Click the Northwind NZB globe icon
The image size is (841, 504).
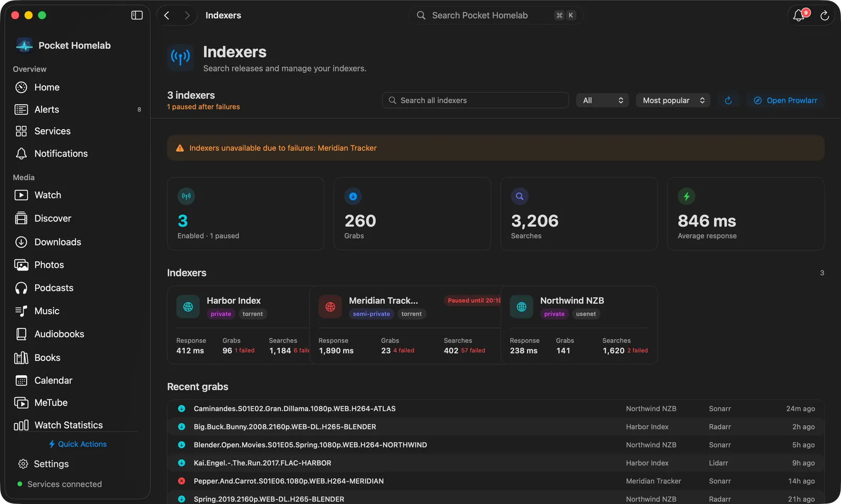pos(521,307)
